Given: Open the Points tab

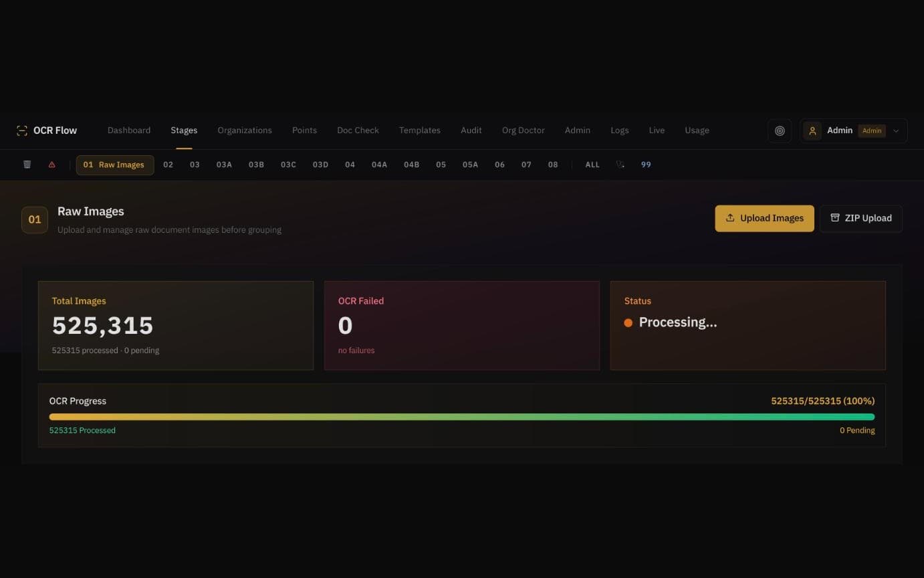Looking at the screenshot, I should 304,130.
